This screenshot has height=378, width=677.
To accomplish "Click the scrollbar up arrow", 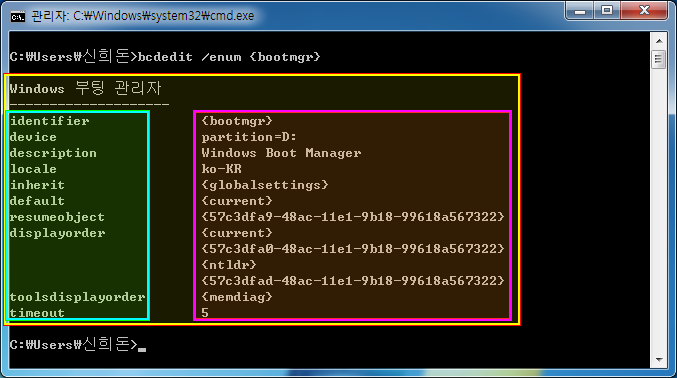I will (x=659, y=41).
